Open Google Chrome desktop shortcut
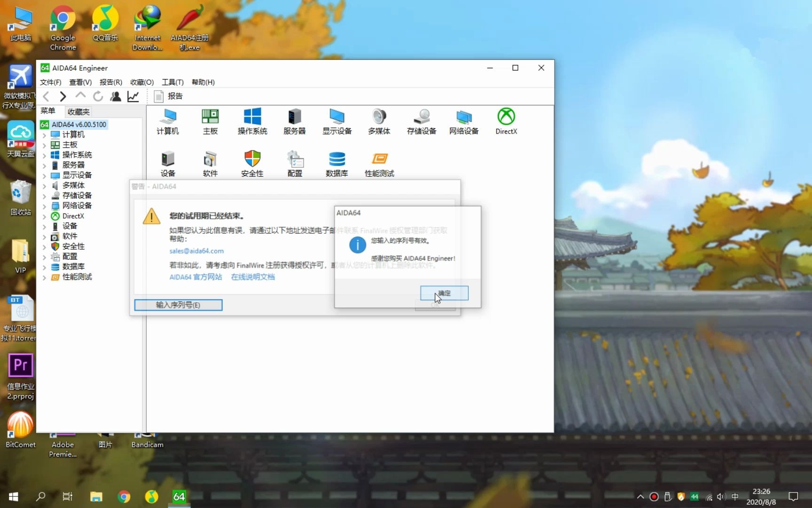 tap(63, 27)
